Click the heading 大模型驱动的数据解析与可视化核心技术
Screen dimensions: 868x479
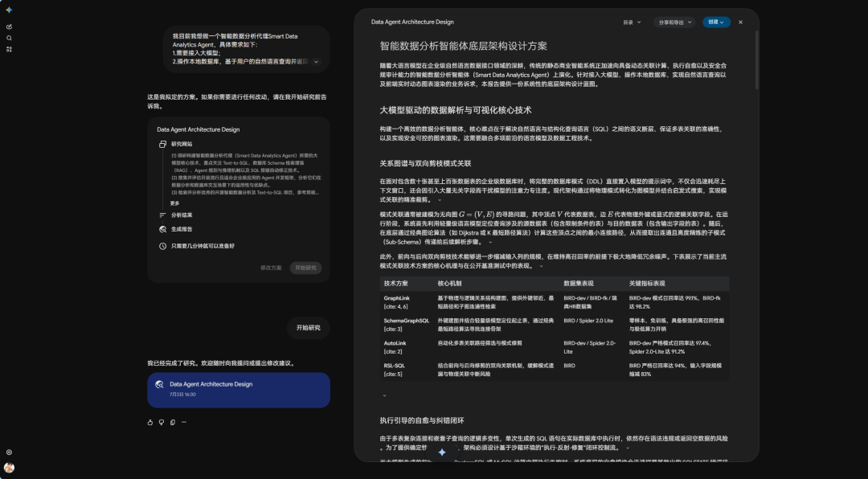coord(456,110)
